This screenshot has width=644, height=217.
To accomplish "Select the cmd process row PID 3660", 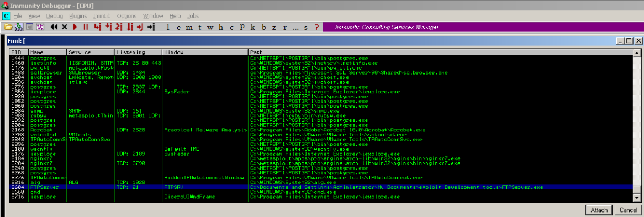I will point(321,192).
